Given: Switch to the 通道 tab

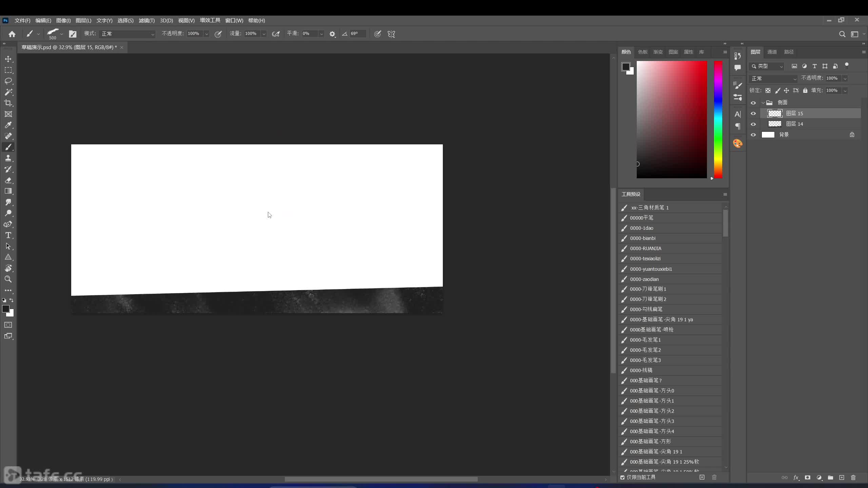Looking at the screenshot, I should pyautogui.click(x=772, y=52).
